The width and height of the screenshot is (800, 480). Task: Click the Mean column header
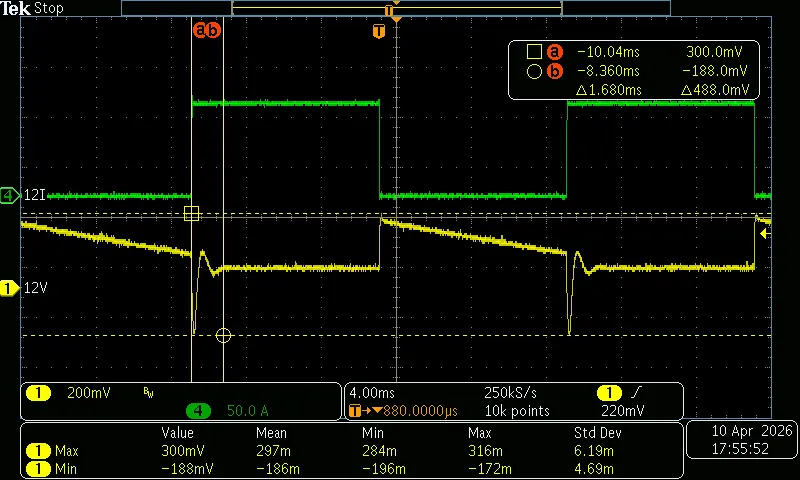[x=271, y=433]
